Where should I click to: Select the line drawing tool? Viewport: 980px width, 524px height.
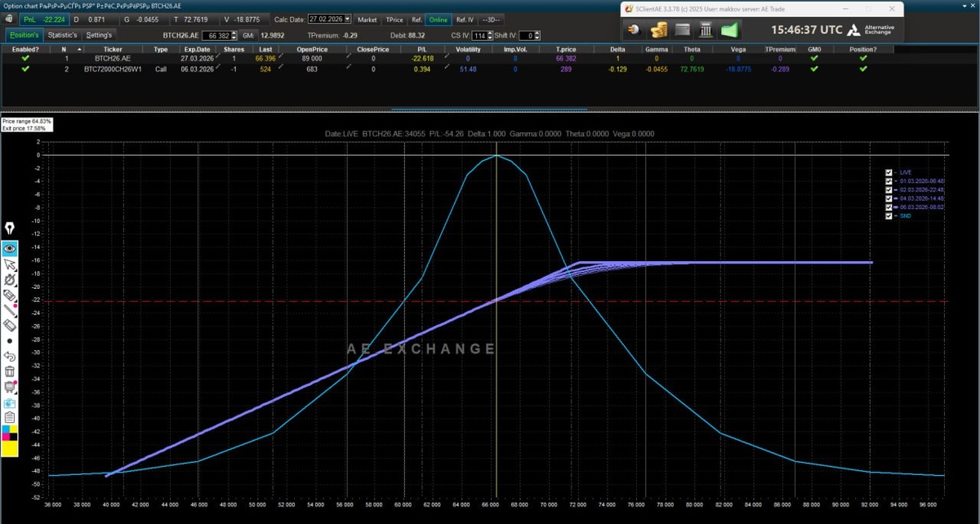coord(10,310)
